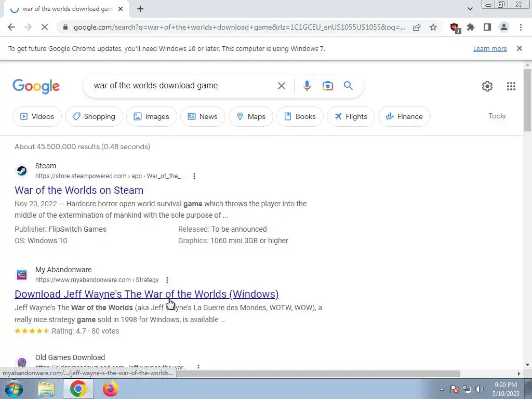Open Firefox from the taskbar
The width and height of the screenshot is (532, 399).
pyautogui.click(x=110, y=389)
